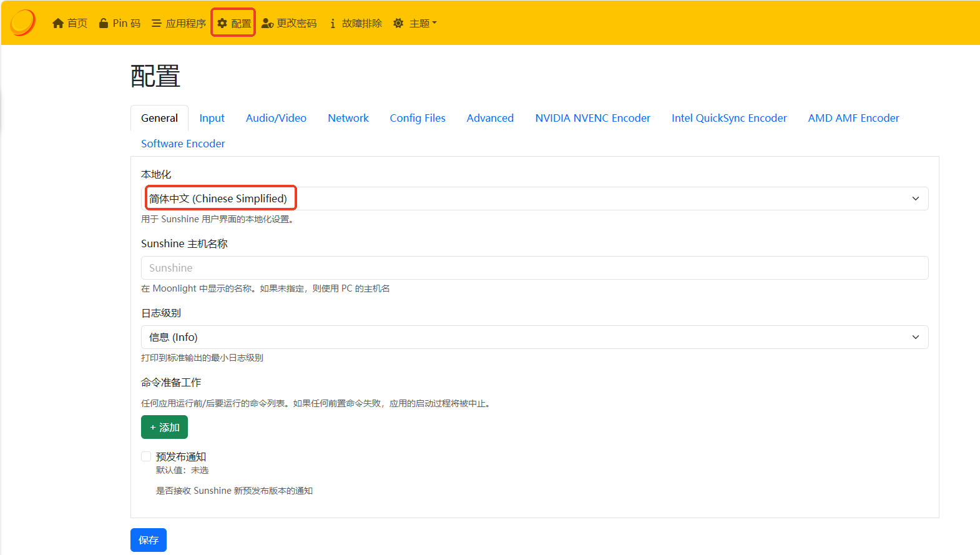Expand the 日志级别 dropdown

pos(534,337)
